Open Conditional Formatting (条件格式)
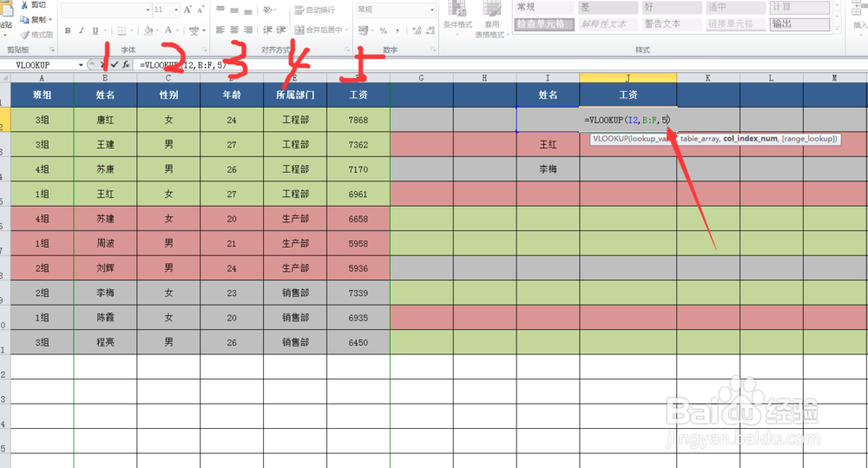The width and height of the screenshot is (868, 468). click(x=457, y=17)
